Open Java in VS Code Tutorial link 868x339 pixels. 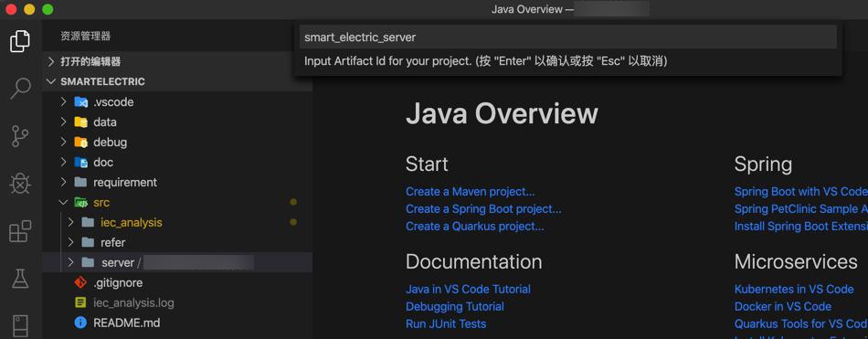[x=468, y=289]
